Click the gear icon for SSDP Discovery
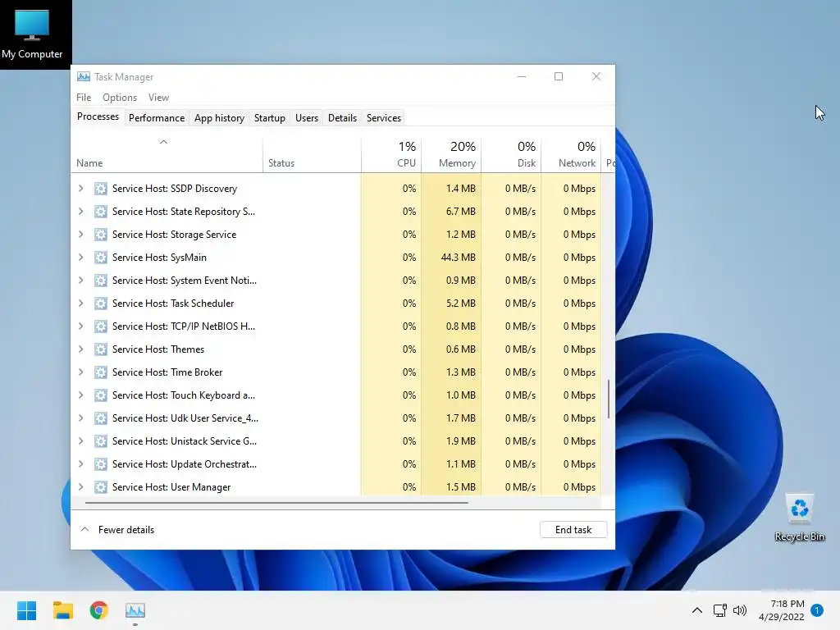This screenshot has height=630, width=840. (101, 189)
